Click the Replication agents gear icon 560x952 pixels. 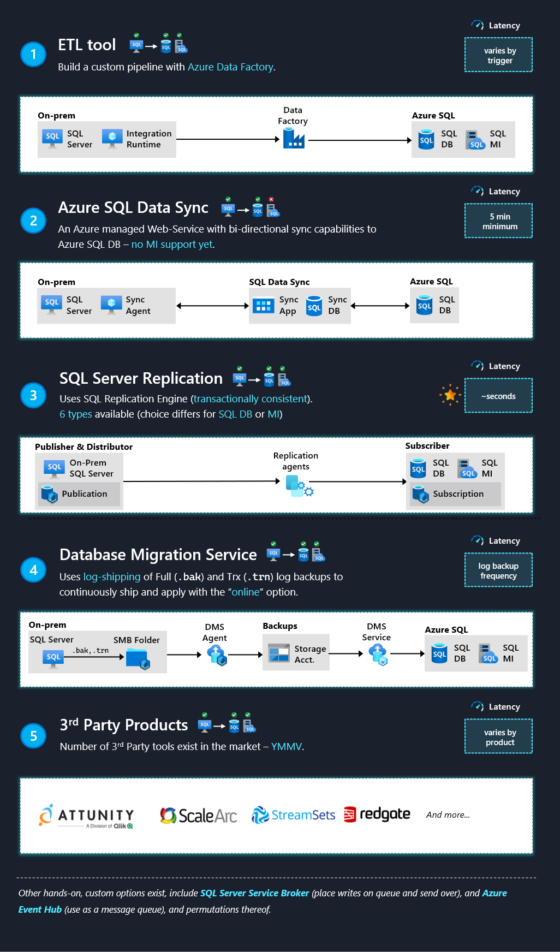pyautogui.click(x=299, y=485)
